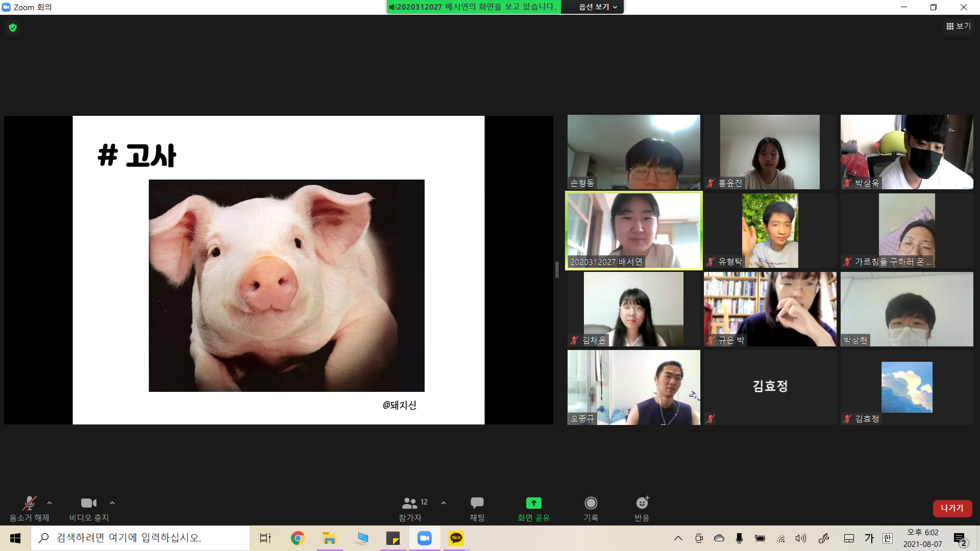Screen dimensions: 980x551
Task: Click the red 나가기 leave button
Action: click(x=952, y=508)
